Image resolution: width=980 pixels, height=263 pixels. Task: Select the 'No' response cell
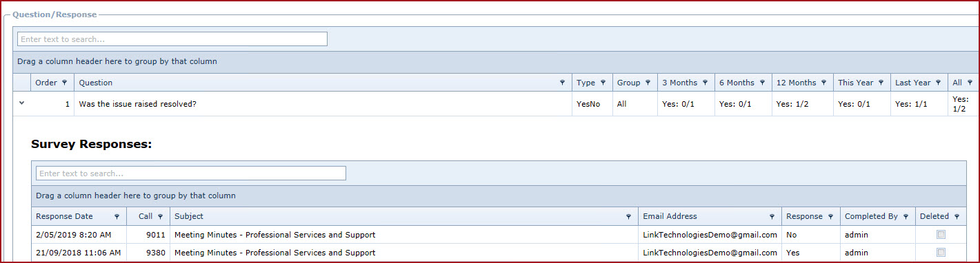click(811, 235)
